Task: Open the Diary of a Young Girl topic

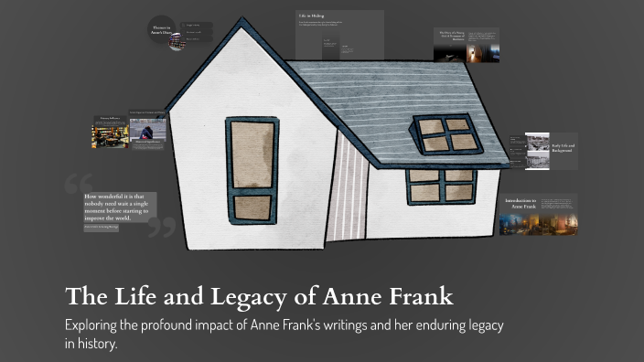Action: pos(467,45)
